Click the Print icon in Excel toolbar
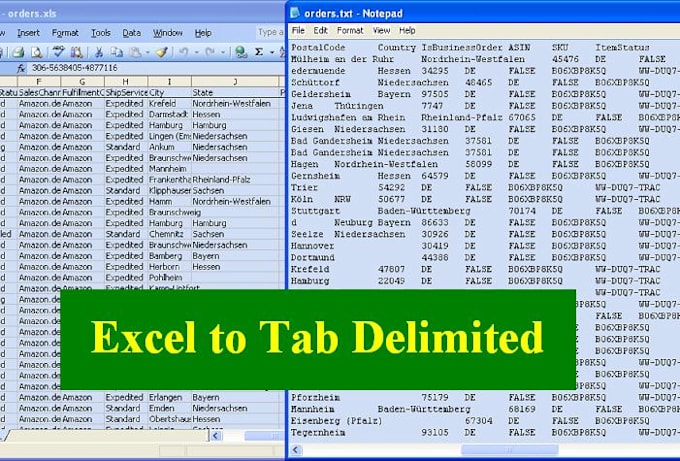Screen dimensions: 680x461 pyautogui.click(x=18, y=52)
